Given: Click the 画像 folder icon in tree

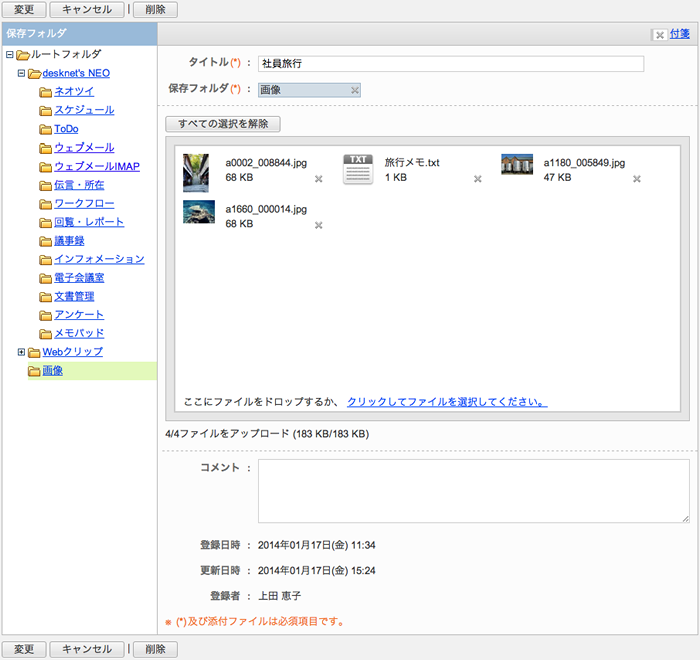Looking at the screenshot, I should pyautogui.click(x=34, y=371).
